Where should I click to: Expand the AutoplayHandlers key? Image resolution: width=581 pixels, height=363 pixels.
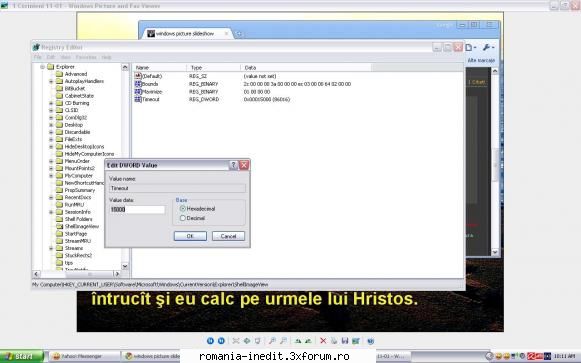pos(51,81)
